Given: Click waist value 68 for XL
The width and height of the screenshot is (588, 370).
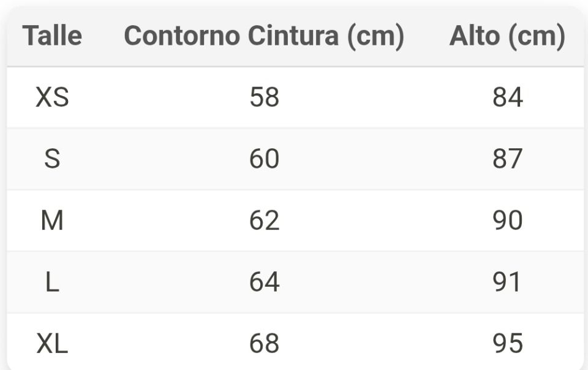Looking at the screenshot, I should click(x=264, y=344).
